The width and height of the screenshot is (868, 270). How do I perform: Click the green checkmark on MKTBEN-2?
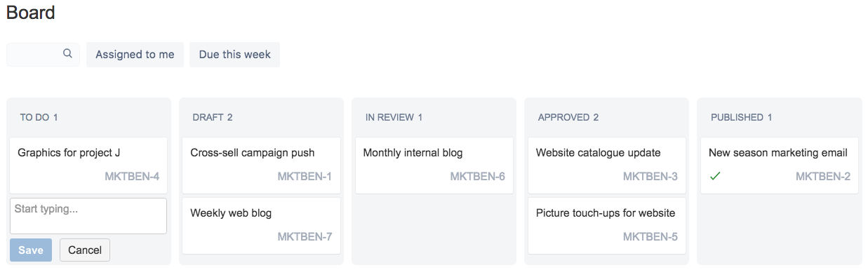(715, 176)
